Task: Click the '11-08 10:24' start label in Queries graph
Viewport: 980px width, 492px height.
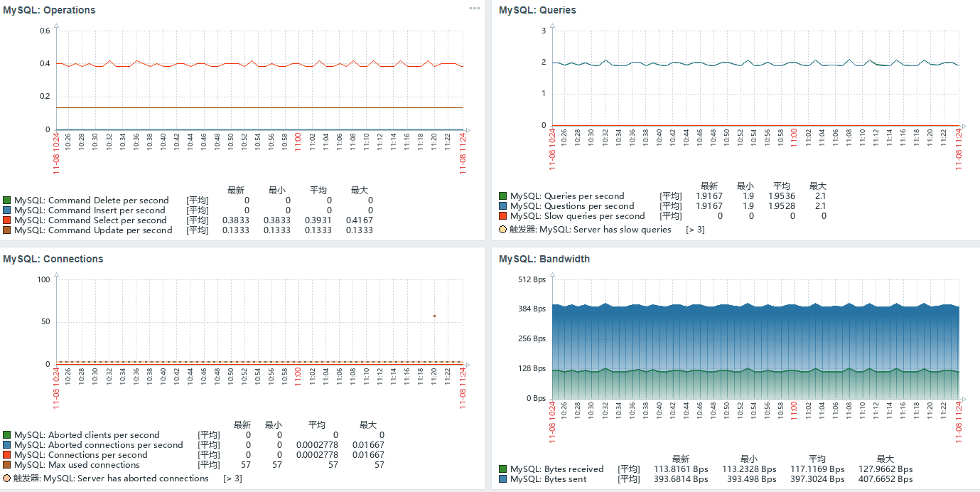Action: point(553,149)
